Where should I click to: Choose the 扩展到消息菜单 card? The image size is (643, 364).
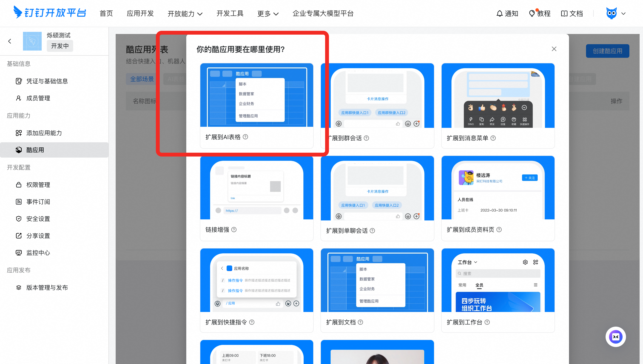tap(498, 106)
